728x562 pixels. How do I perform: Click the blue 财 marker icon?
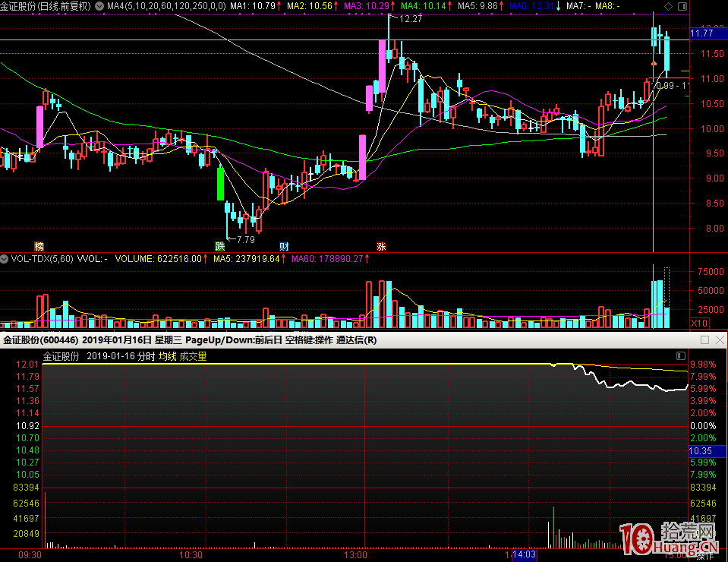(x=284, y=246)
